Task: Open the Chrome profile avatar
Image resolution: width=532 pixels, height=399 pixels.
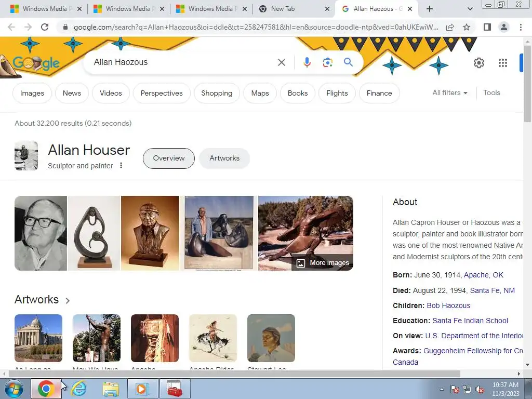Action: coord(504,27)
